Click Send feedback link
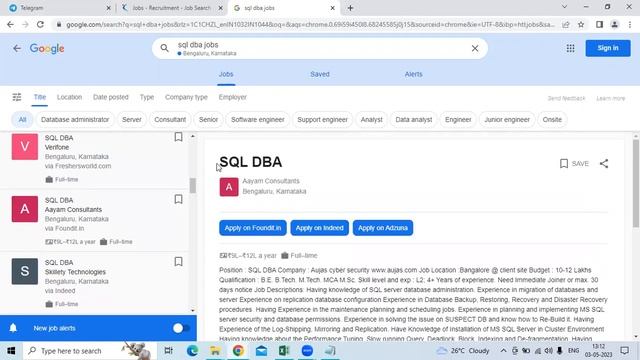 click(566, 98)
